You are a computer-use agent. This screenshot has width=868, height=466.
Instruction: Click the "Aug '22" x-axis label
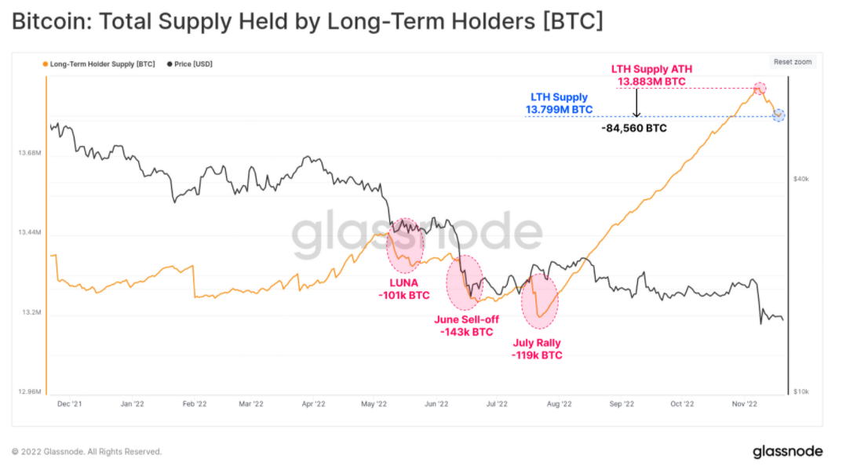tap(558, 404)
